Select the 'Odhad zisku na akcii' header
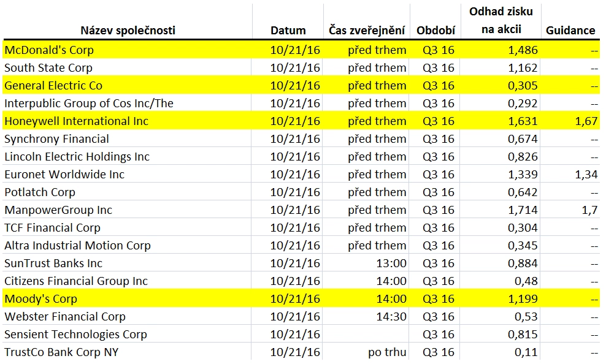Image resolution: width=606 pixels, height=364 pixels. pyautogui.click(x=501, y=21)
